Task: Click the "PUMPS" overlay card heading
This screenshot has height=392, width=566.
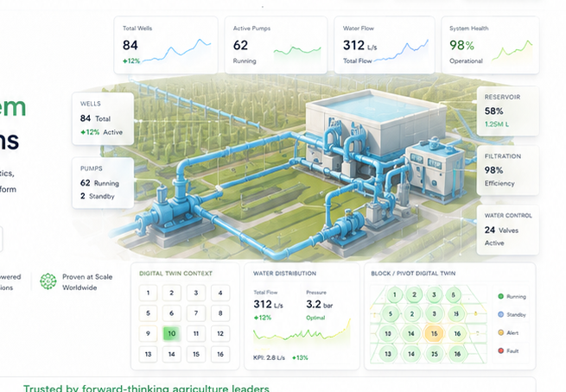Action: pyautogui.click(x=91, y=168)
